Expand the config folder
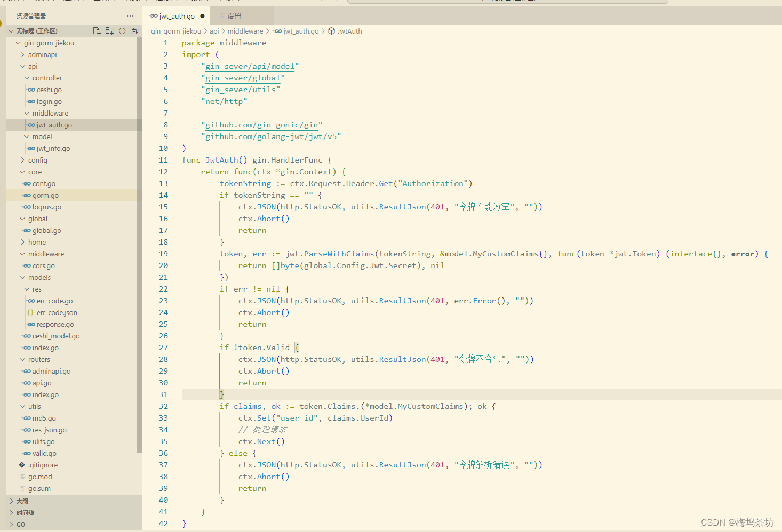Viewport: 782px width, 532px height. pos(37,160)
